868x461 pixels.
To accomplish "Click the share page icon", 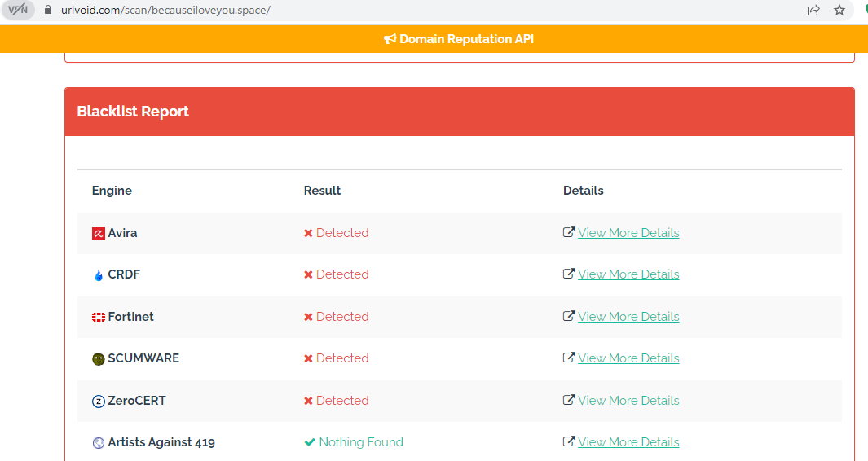I will tap(813, 10).
